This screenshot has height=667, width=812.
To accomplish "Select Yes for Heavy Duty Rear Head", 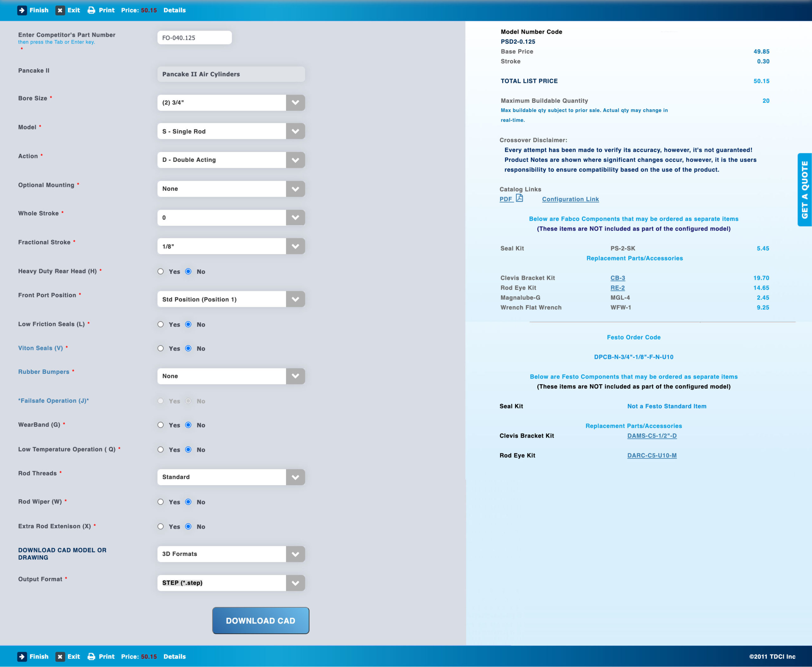I will point(160,271).
